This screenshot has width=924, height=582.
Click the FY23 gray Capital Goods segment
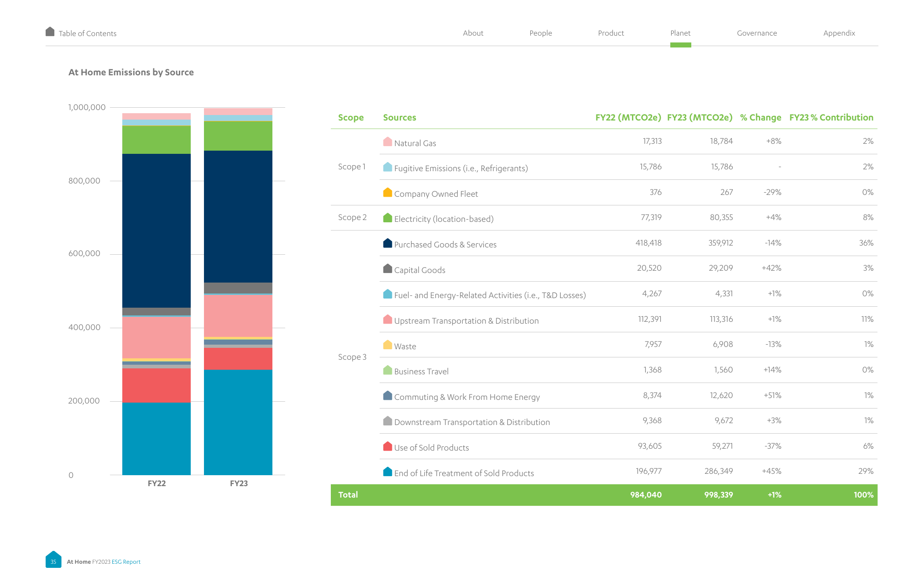coord(238,288)
